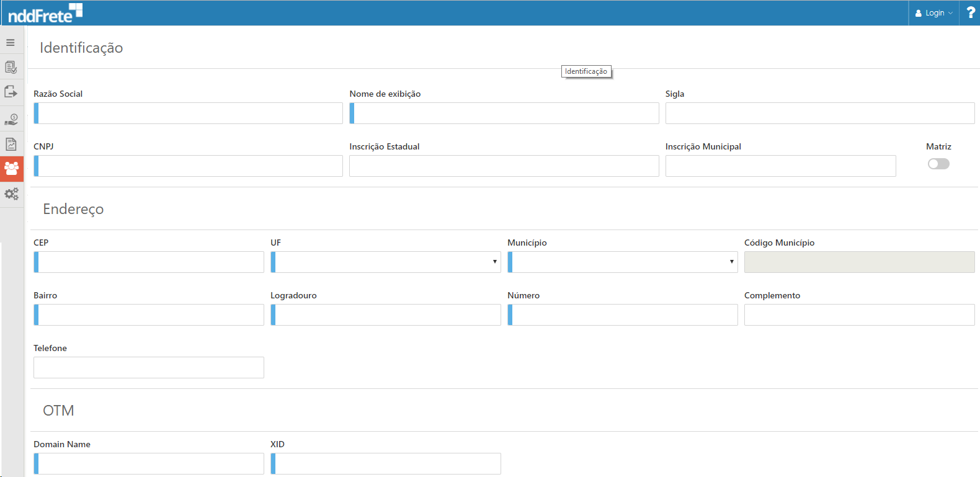Select the orange users group icon
Image resolution: width=980 pixels, height=477 pixels.
pos(11,168)
